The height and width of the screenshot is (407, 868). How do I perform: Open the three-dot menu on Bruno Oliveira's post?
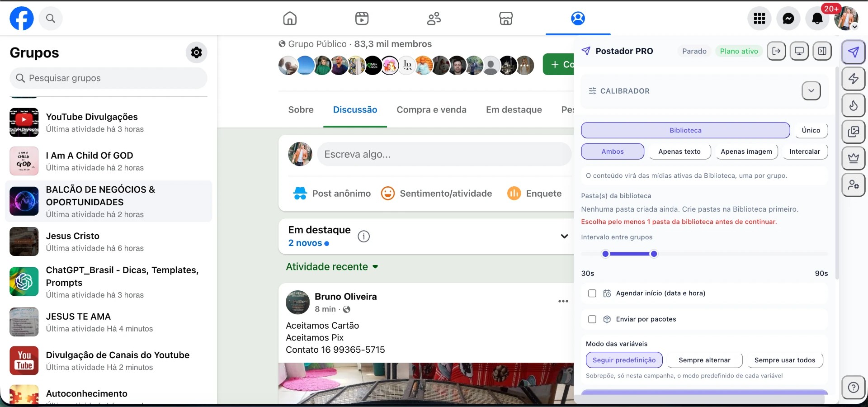click(563, 301)
